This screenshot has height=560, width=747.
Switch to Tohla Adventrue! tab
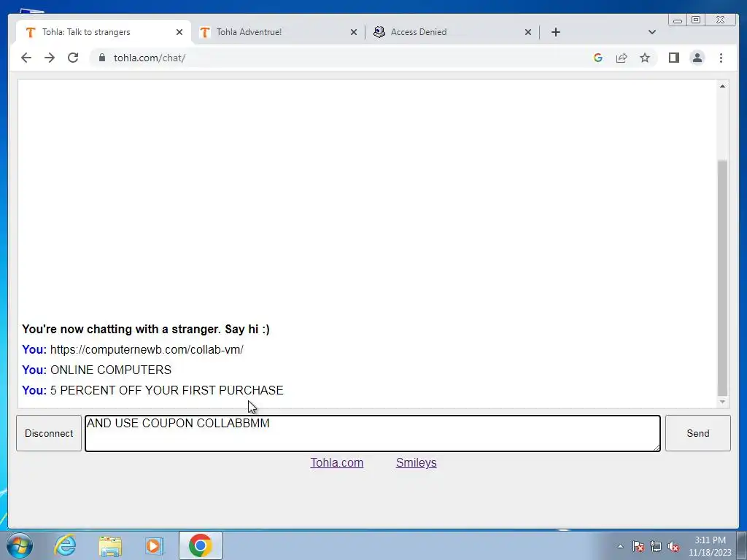[x=278, y=32]
